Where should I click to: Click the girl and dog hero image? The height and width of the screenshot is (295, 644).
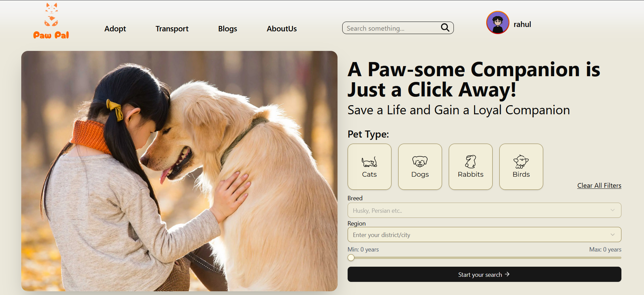coord(179,171)
